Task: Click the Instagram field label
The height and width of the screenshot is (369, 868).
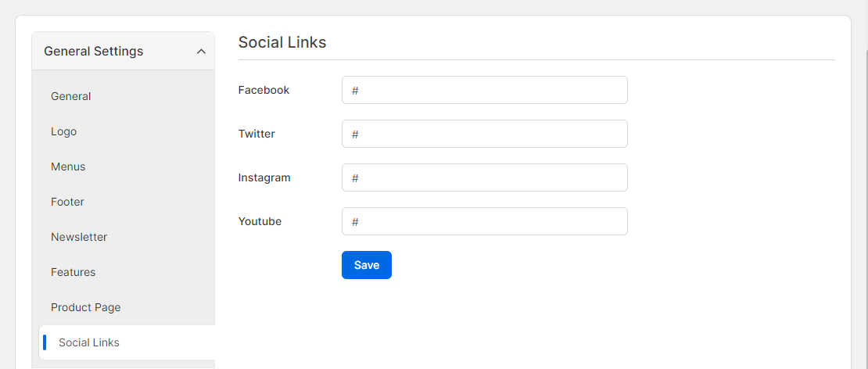Action: coord(264,177)
